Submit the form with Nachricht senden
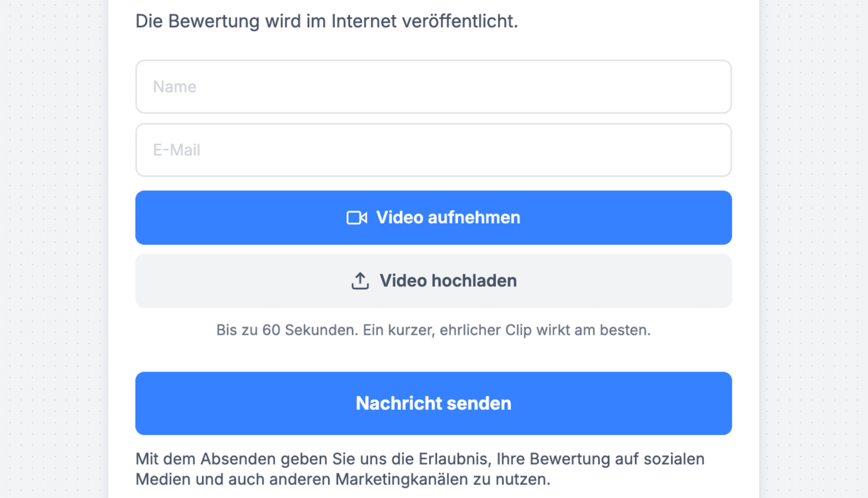The height and width of the screenshot is (498, 868). [433, 403]
